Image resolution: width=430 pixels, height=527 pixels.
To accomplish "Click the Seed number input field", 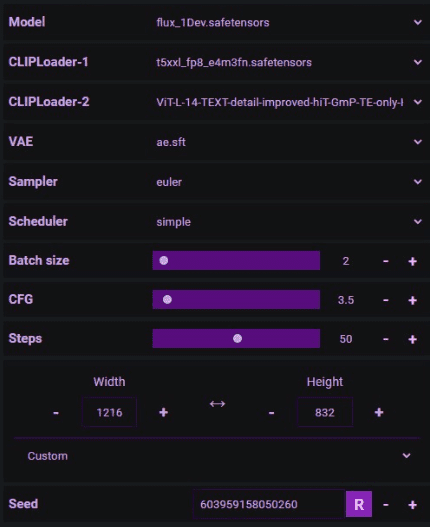I will click(269, 504).
